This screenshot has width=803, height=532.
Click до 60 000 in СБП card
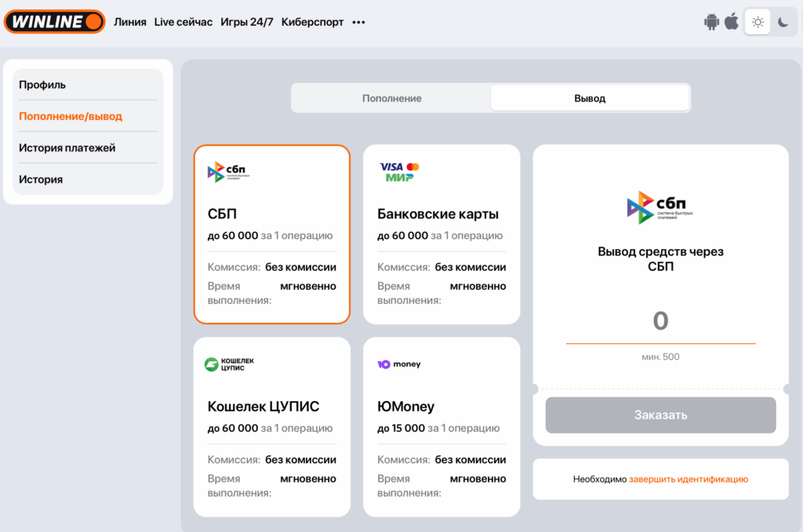point(232,236)
